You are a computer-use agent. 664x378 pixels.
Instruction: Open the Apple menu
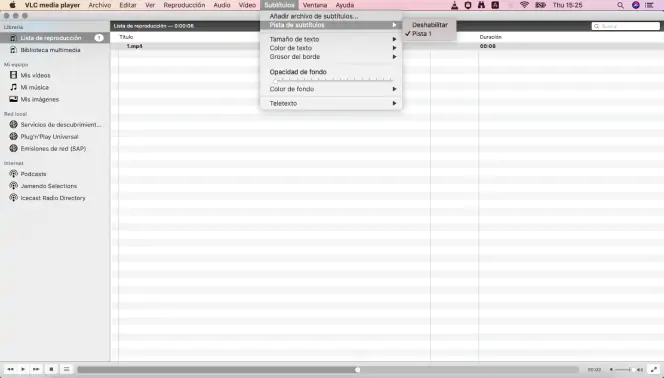click(x=12, y=5)
